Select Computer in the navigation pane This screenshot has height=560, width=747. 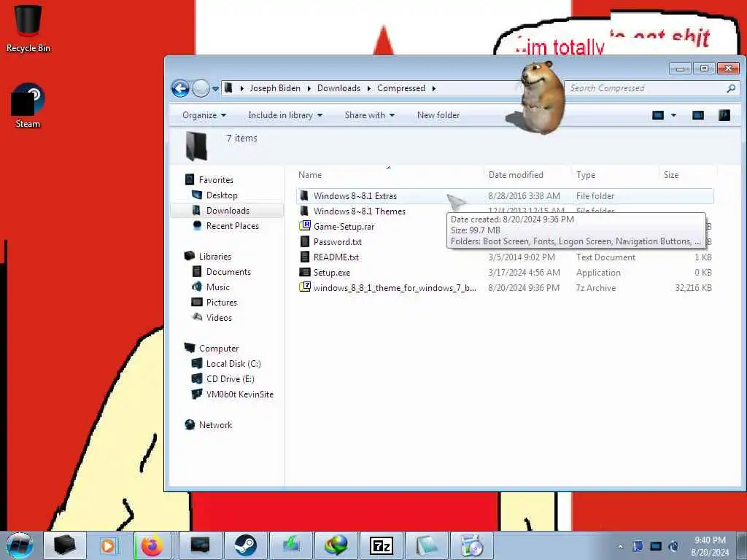tap(219, 349)
